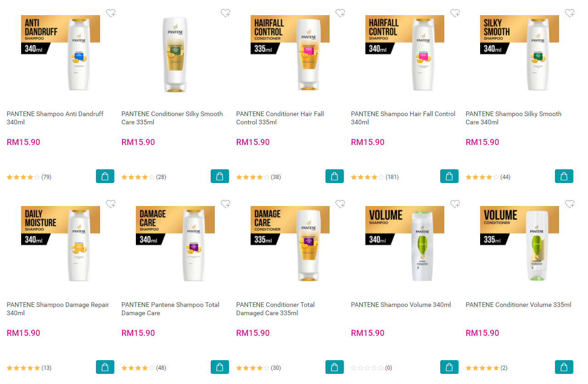Add Silky Smooth Care shampoo to bag

pos(564,176)
